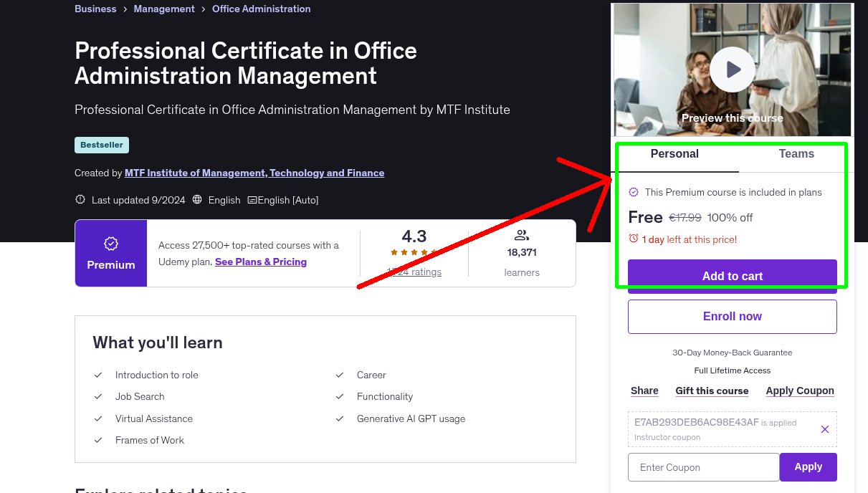Image resolution: width=868 pixels, height=493 pixels.
Task: Select the Personal tab
Action: (674, 153)
